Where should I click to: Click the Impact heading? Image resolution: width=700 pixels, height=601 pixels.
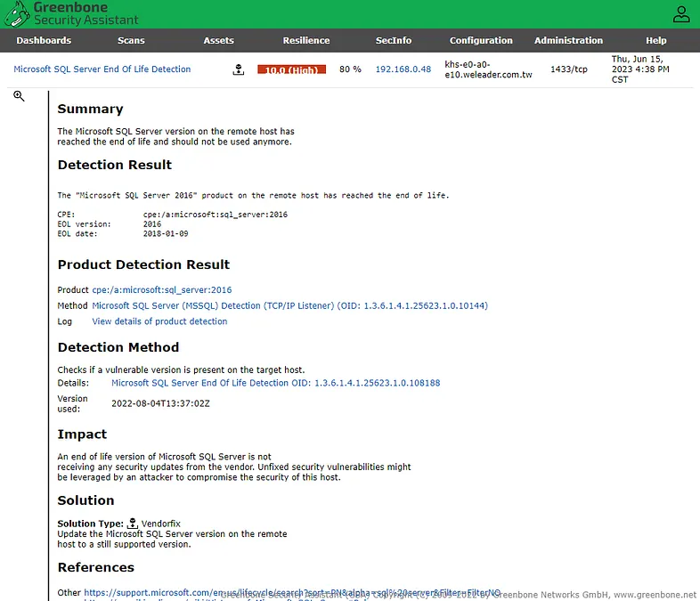tap(82, 435)
